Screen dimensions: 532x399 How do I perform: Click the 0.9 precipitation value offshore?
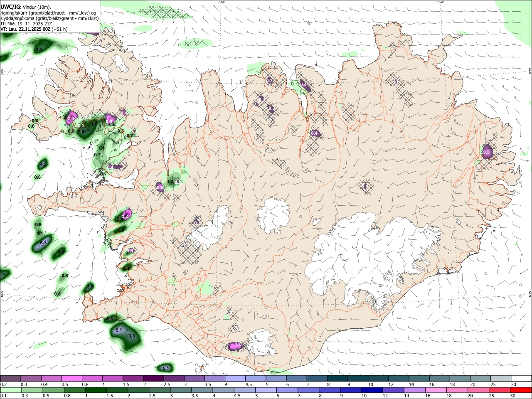pos(38,224)
